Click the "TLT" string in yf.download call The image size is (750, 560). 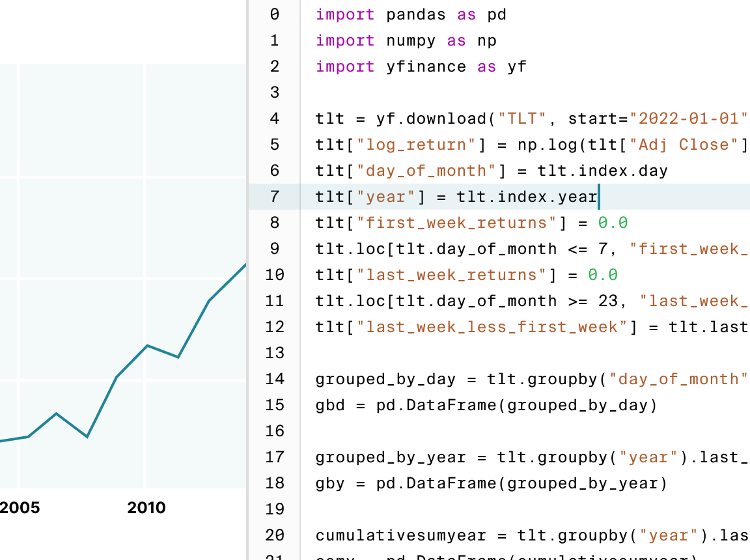click(523, 119)
